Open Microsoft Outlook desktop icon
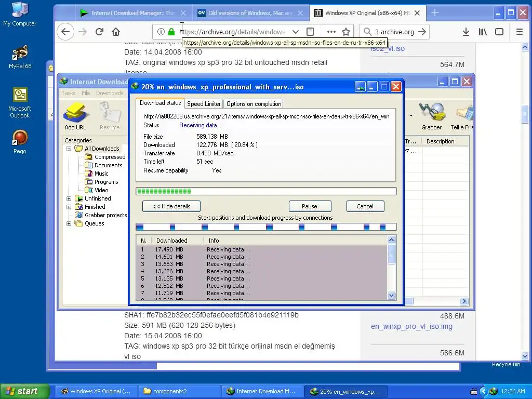The image size is (532, 399). coord(20,103)
